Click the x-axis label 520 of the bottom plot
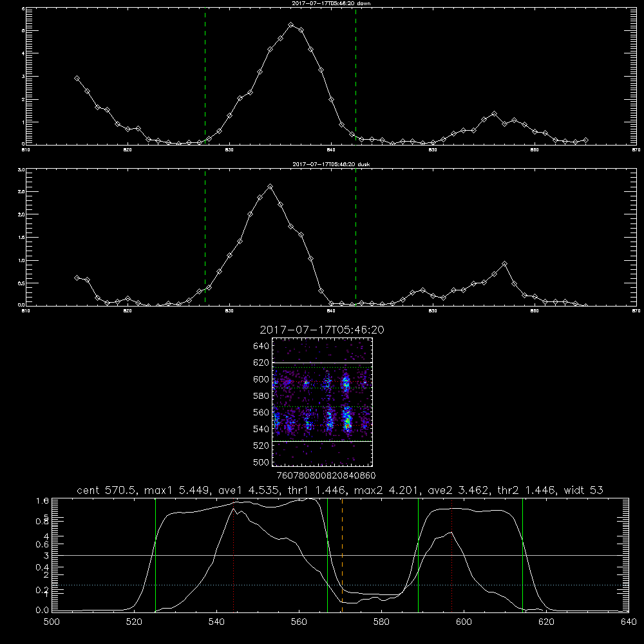Viewport: 644px width, 644px height. 134,622
